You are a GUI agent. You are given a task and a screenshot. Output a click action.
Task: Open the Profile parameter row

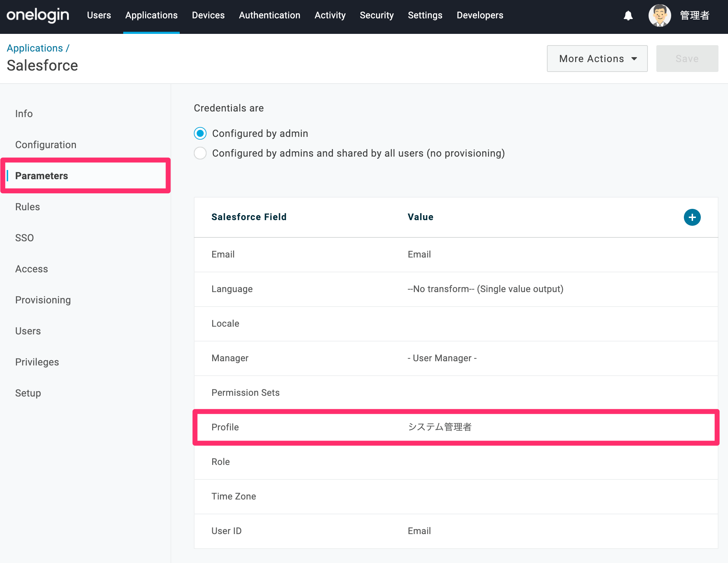pyautogui.click(x=456, y=428)
